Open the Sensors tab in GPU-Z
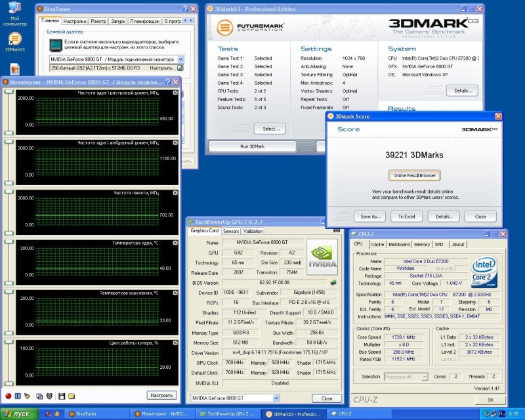Screen dimensions: 525x420 [x=231, y=231]
